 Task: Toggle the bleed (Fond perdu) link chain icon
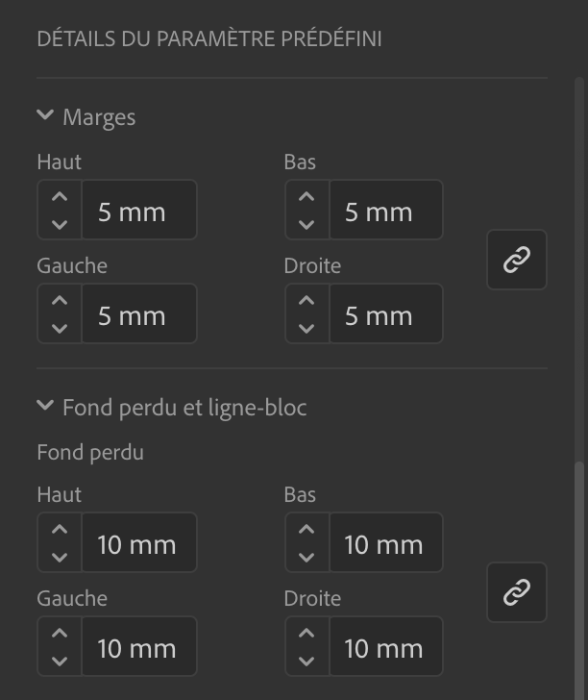coord(517,592)
